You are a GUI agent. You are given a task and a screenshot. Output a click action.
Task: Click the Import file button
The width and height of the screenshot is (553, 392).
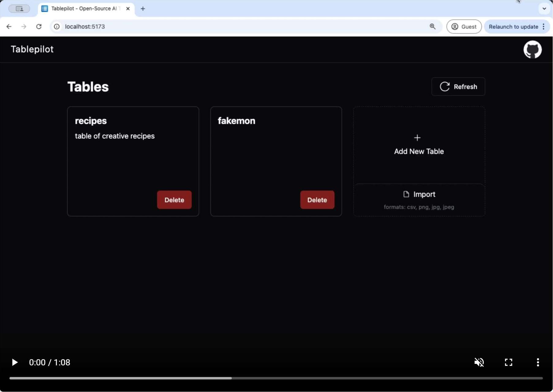(x=419, y=200)
